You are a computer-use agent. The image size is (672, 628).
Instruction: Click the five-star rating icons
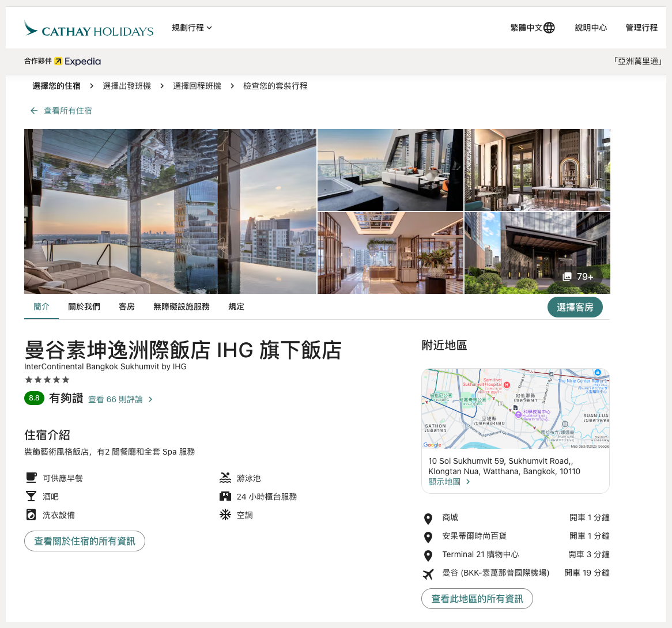(47, 380)
